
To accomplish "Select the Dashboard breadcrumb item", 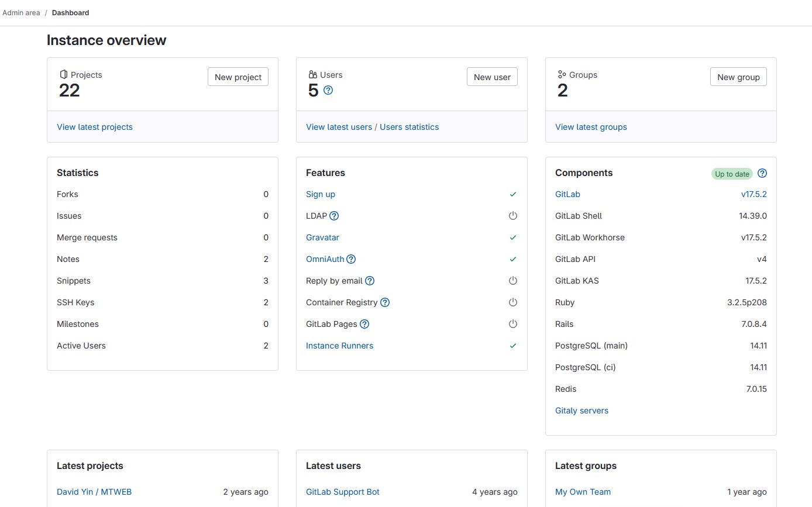I will point(71,12).
